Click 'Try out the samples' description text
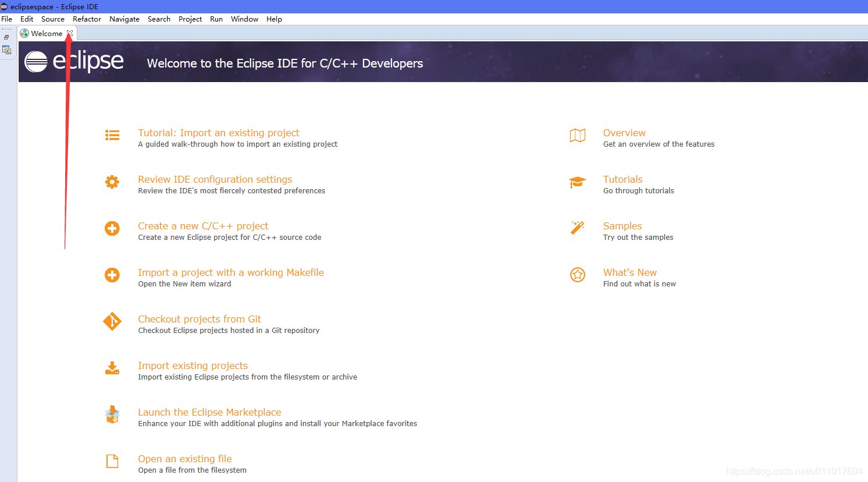Image resolution: width=868 pixels, height=482 pixels. 638,238
